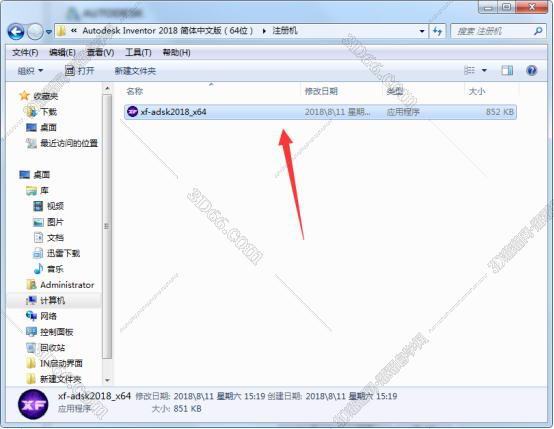Expand the address bar history dropdown
554x429 pixels.
pyautogui.click(x=422, y=31)
